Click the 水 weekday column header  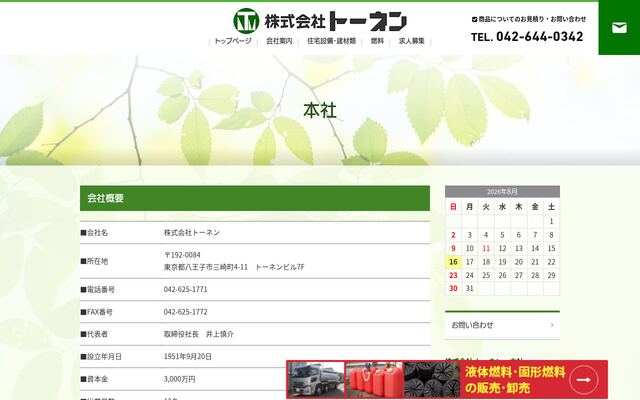(x=502, y=207)
